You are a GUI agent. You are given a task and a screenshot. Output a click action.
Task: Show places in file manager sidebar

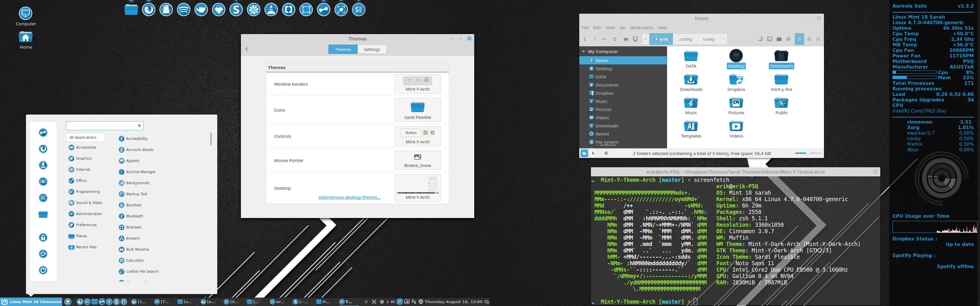tap(584, 153)
